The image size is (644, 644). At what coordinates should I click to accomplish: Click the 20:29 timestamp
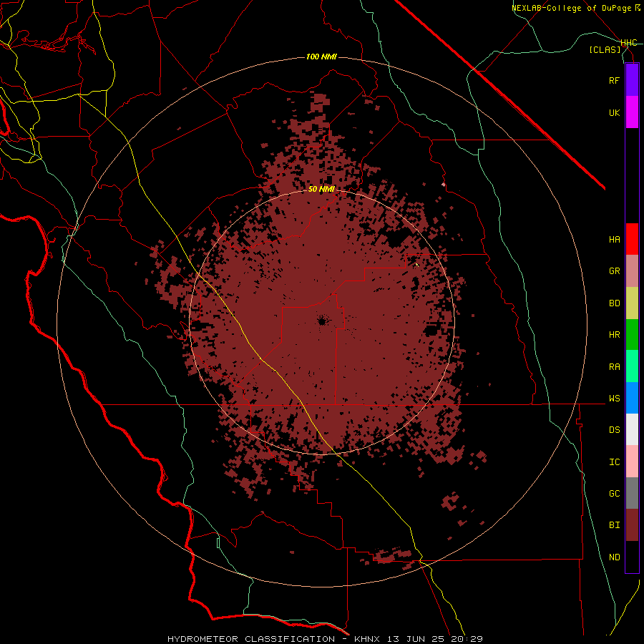pos(466,639)
